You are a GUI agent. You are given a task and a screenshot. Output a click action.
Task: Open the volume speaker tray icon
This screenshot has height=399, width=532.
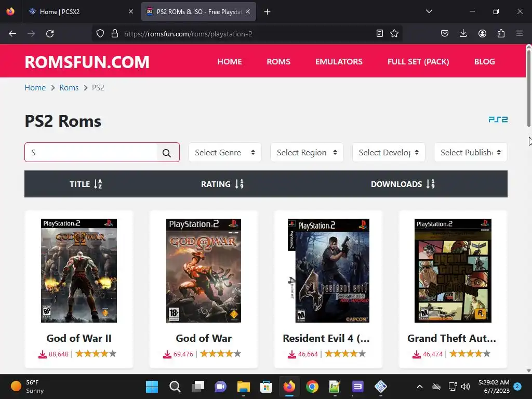coord(465,387)
